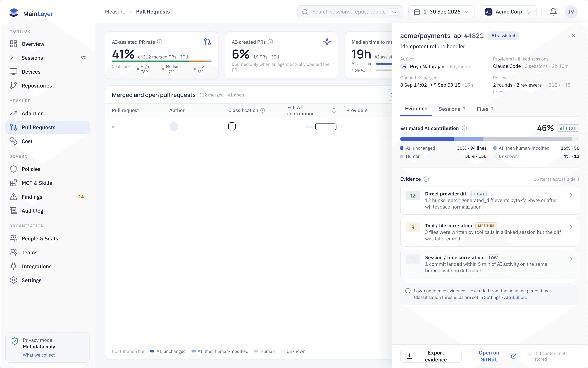
Task: Click the info icon next to Est. AI contribution column
Action: pyautogui.click(x=334, y=110)
